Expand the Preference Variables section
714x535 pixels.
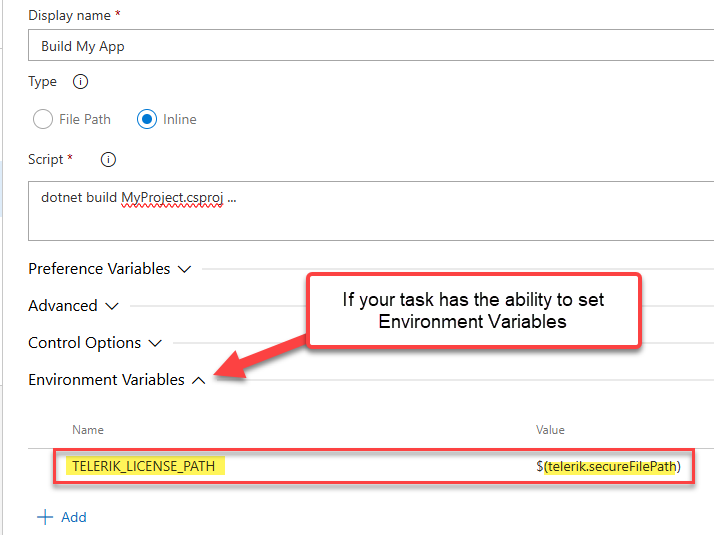(109, 269)
